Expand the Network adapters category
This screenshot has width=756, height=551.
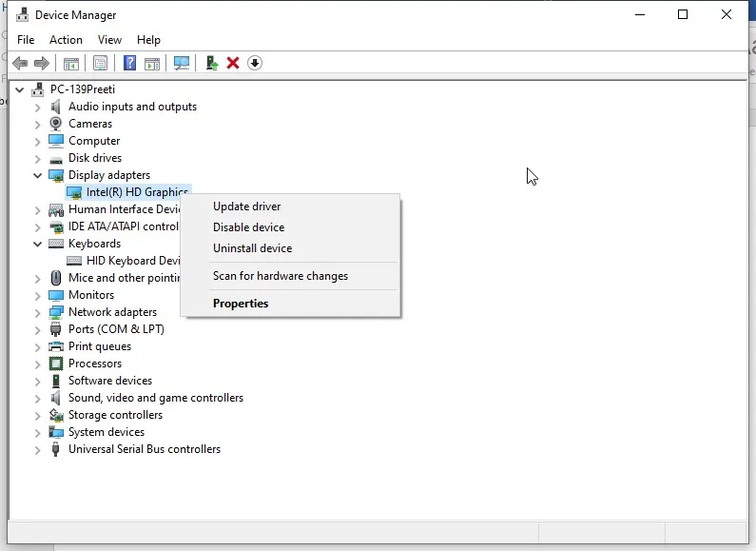click(x=38, y=313)
